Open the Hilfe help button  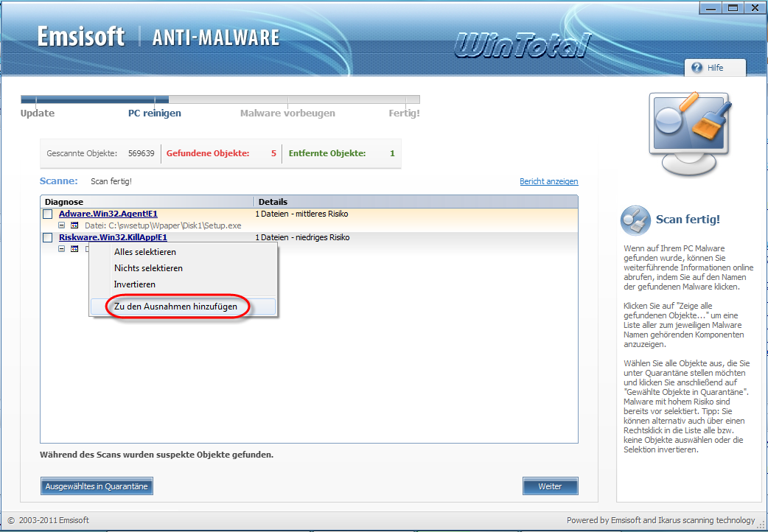pos(715,68)
